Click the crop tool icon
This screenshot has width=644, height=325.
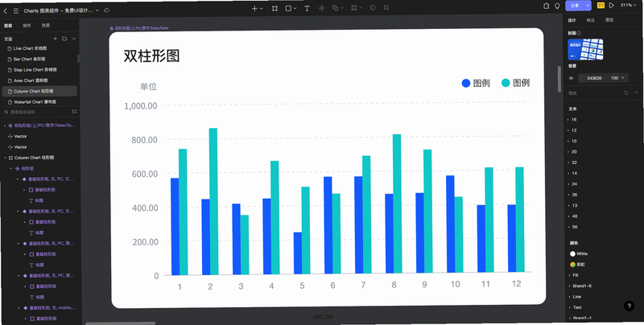(x=386, y=7)
